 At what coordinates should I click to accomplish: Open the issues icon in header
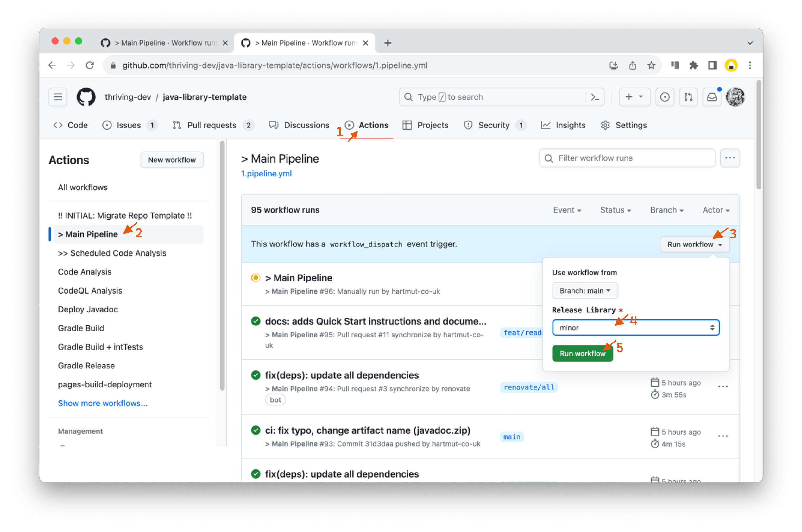(x=665, y=97)
